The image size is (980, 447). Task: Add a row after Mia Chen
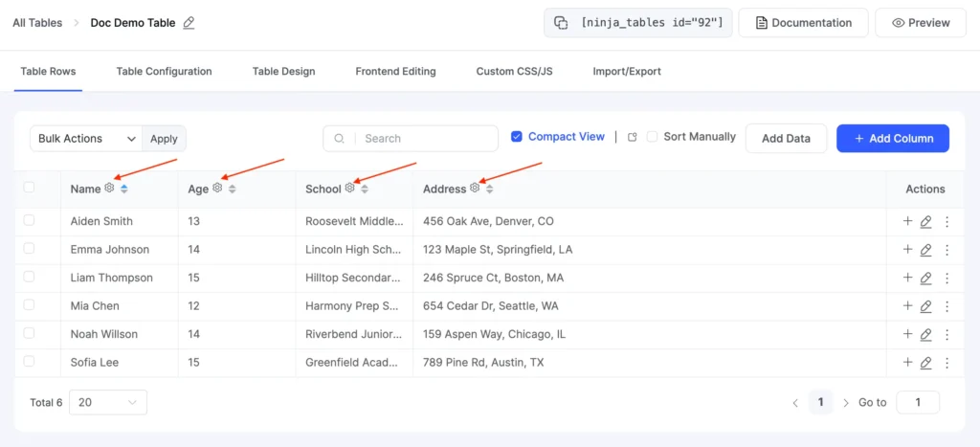point(908,305)
